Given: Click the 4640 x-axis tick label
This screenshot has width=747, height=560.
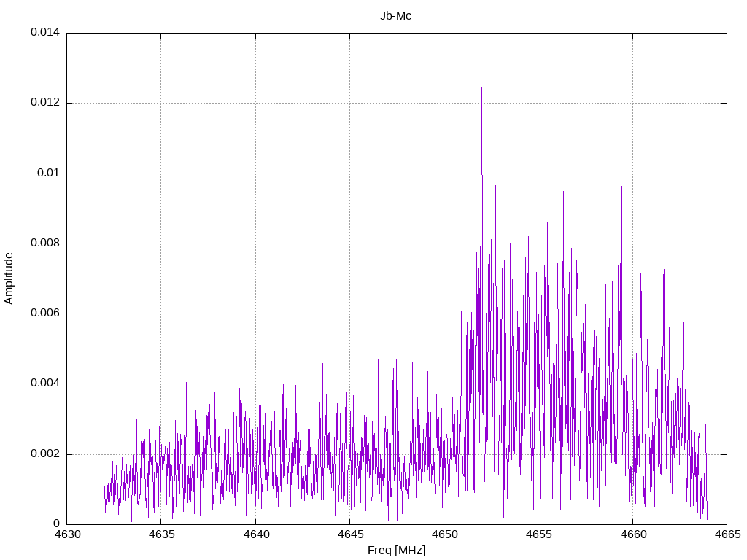Looking at the screenshot, I should (x=255, y=534).
